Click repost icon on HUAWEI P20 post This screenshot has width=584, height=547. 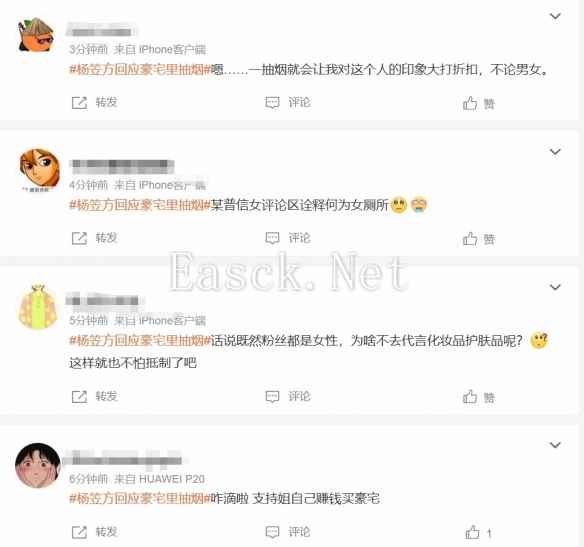[x=79, y=532]
